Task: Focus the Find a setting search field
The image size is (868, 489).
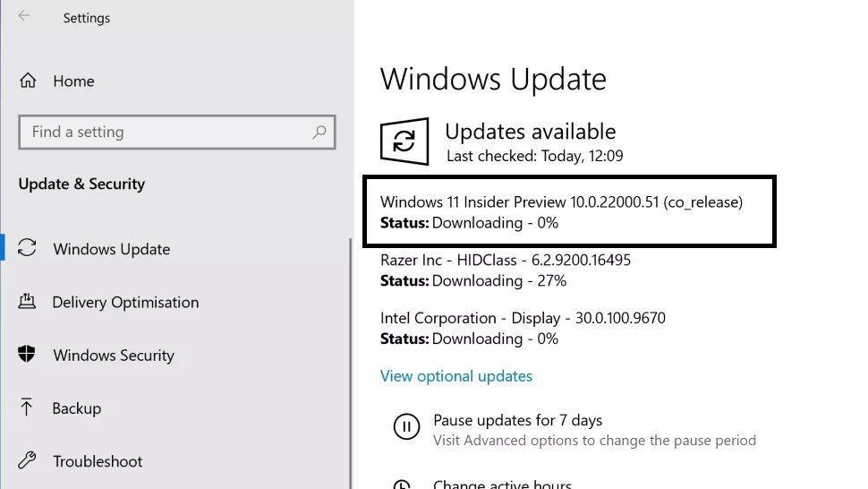Action: 176,132
